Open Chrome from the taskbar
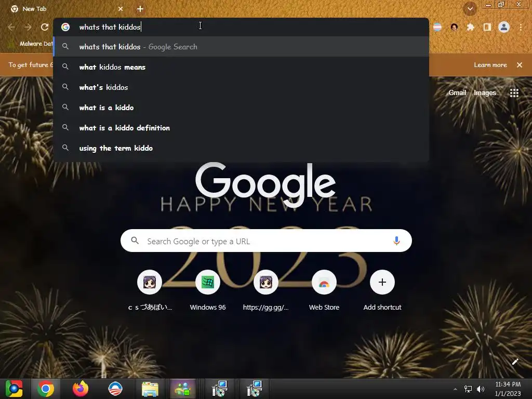 (46, 389)
